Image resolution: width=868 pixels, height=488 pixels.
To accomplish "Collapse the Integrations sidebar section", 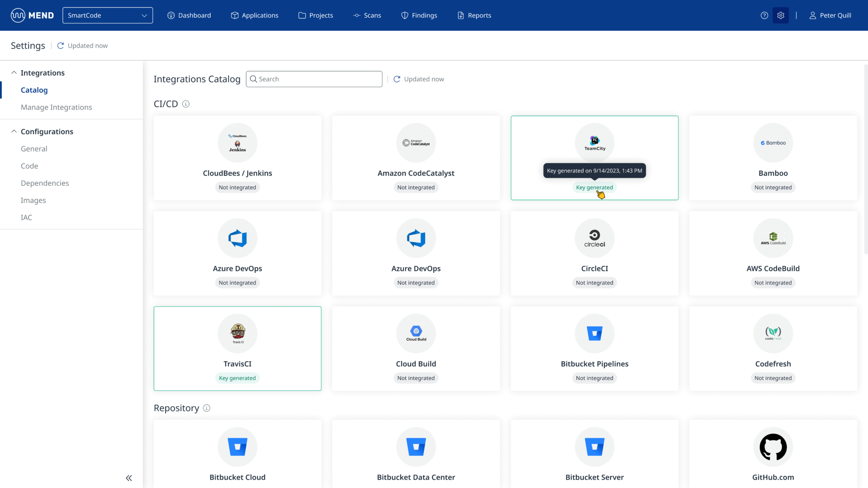I will tap(14, 73).
